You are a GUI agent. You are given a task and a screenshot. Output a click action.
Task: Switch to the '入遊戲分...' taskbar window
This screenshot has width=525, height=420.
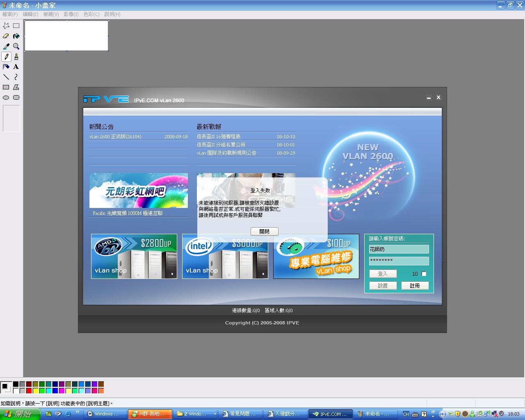pyautogui.click(x=286, y=414)
